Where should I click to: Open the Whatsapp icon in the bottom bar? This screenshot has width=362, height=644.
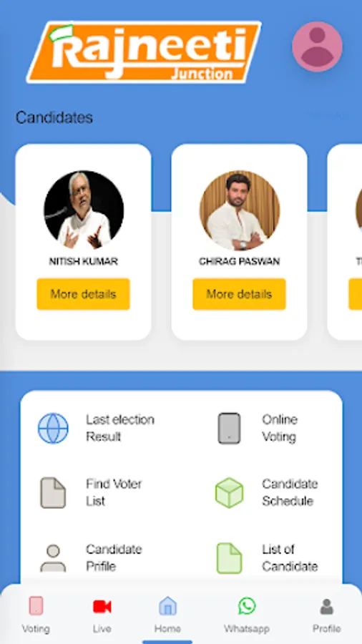pyautogui.click(x=247, y=606)
